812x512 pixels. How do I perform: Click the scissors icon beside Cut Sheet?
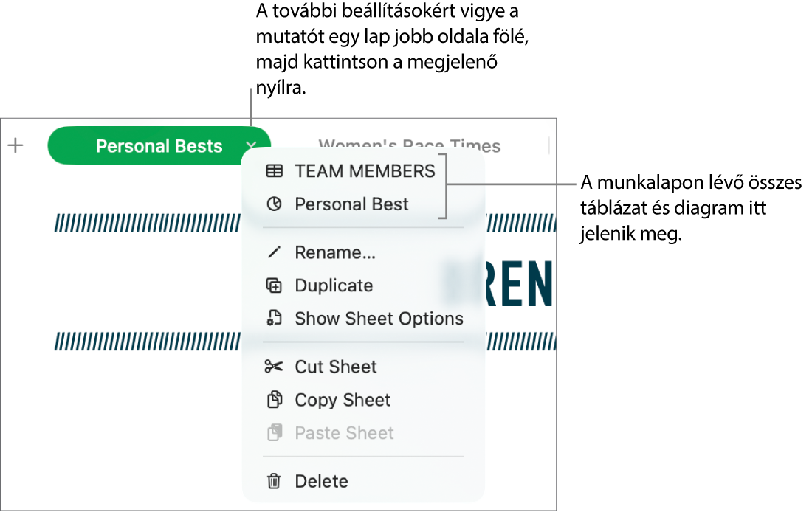click(274, 367)
